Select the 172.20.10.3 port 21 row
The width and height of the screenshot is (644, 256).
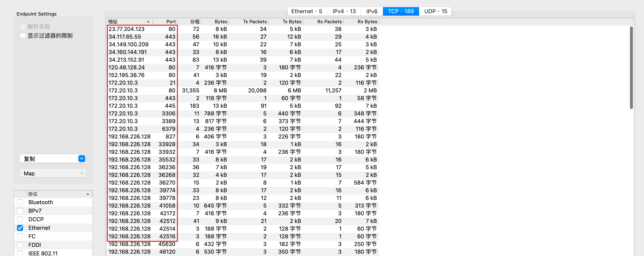tap(243, 83)
